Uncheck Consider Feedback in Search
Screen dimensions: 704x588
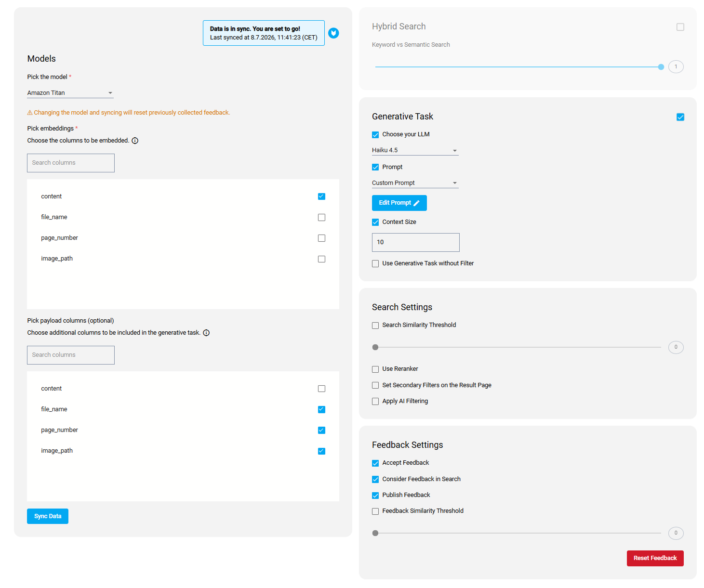[x=375, y=479]
